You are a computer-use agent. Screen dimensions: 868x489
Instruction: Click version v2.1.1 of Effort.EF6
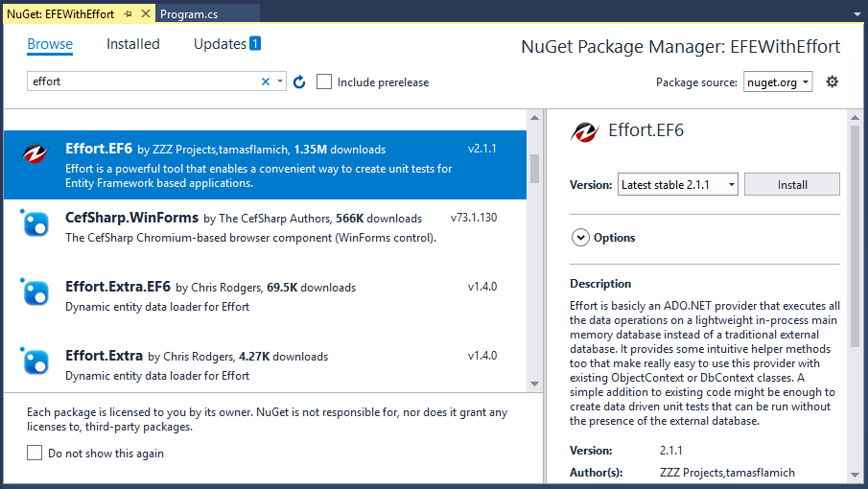tap(482, 149)
